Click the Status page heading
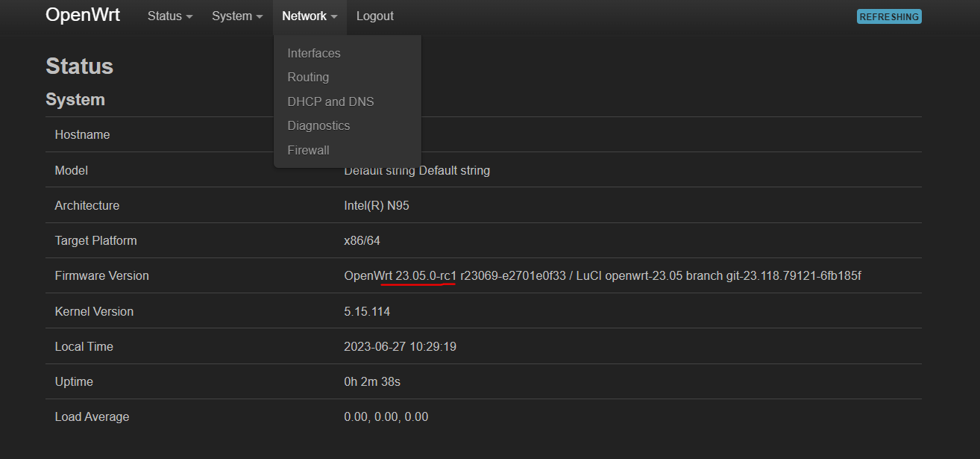This screenshot has width=980, height=459. click(x=79, y=66)
